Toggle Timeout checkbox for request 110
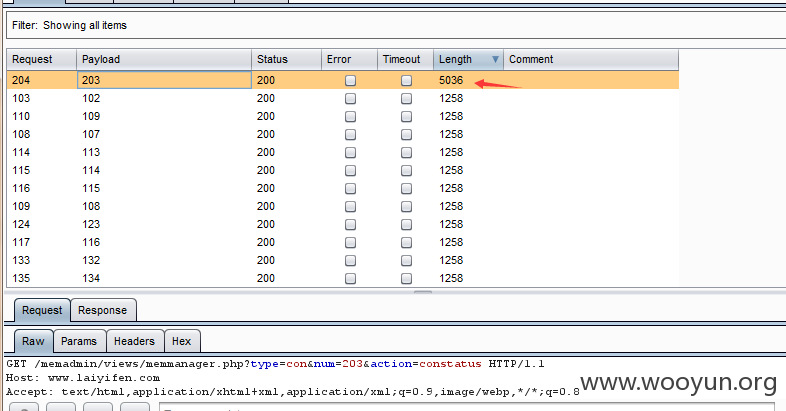 pos(407,116)
